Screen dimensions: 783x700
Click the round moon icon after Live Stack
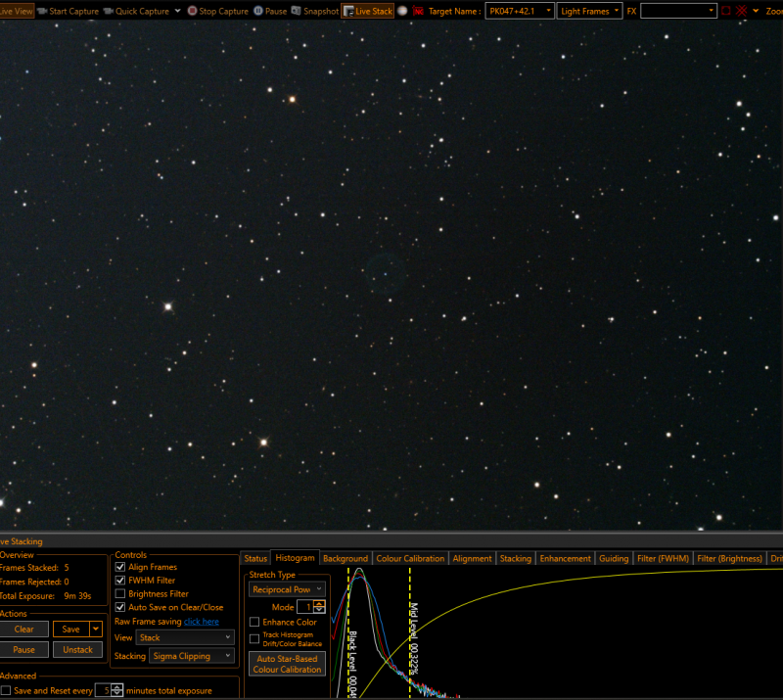click(x=402, y=11)
